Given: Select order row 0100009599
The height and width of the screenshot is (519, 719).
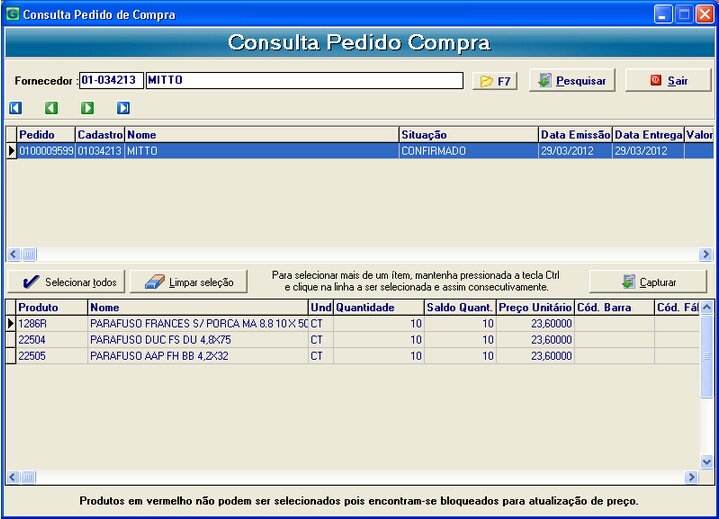Looking at the screenshot, I should (360, 151).
